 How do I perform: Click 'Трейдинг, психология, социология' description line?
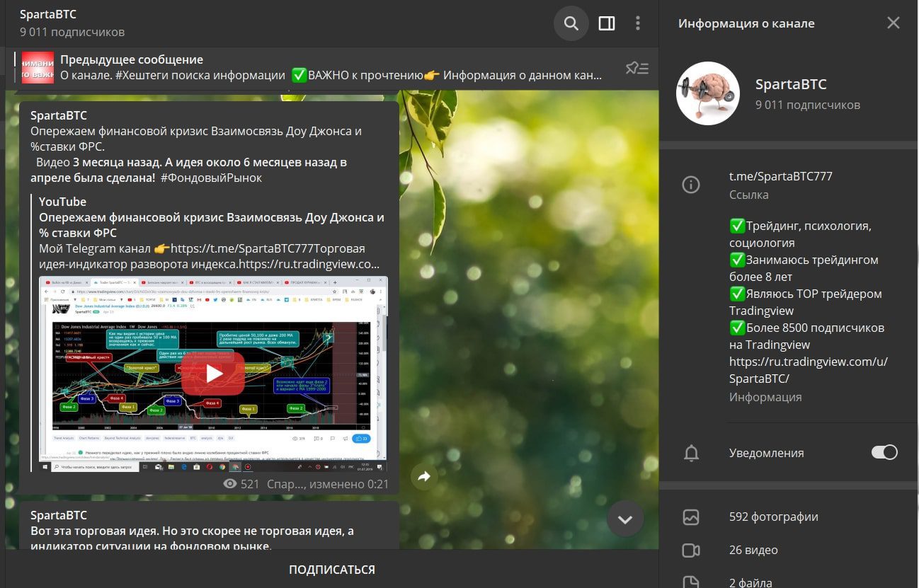(800, 234)
